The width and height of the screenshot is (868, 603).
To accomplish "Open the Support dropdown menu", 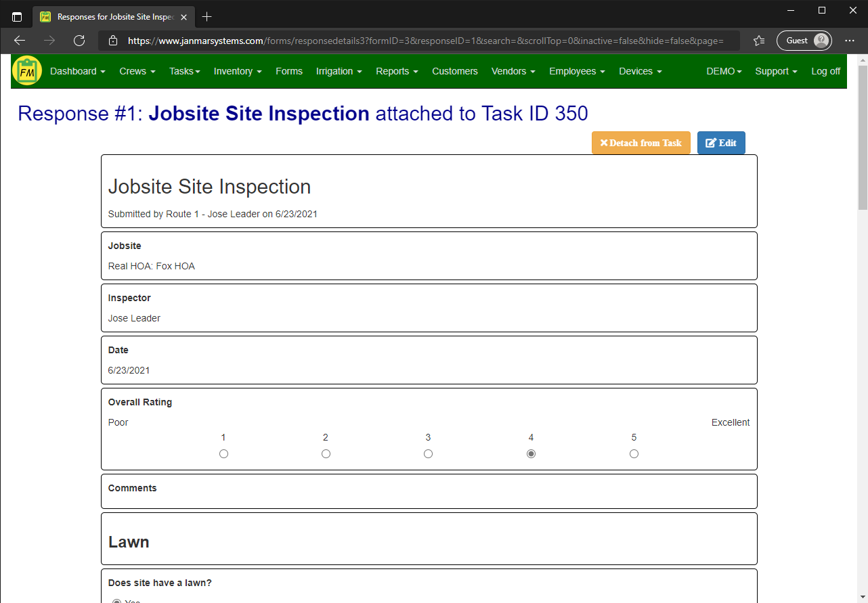I will [777, 71].
